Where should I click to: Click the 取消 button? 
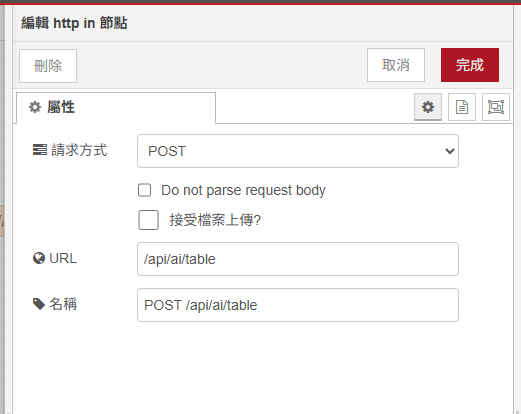pyautogui.click(x=396, y=65)
